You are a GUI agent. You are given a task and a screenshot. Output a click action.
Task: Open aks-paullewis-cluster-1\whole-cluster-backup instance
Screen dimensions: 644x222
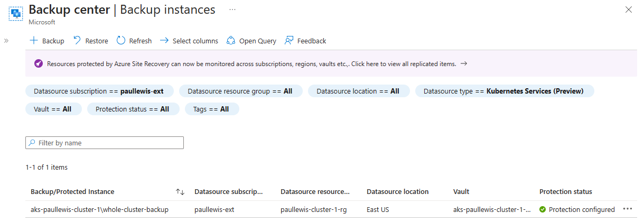[x=99, y=209]
